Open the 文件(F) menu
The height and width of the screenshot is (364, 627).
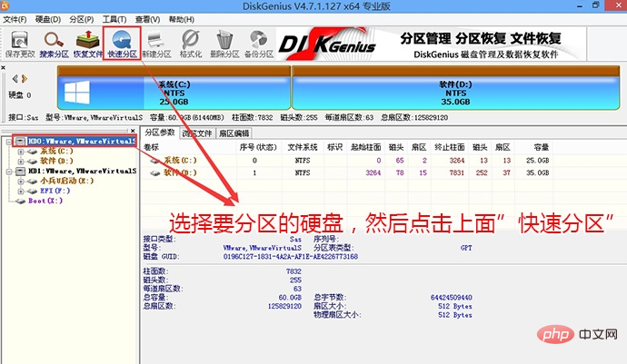point(15,19)
